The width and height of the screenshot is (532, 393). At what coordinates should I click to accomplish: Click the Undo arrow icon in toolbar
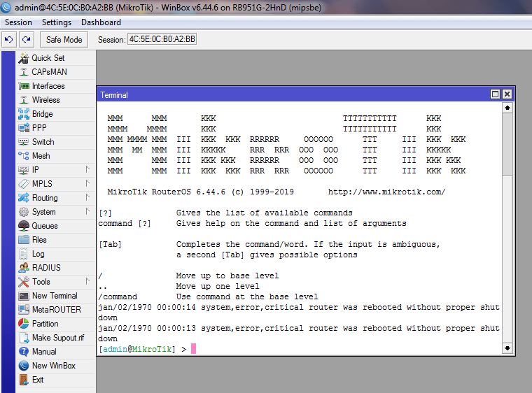tap(10, 40)
